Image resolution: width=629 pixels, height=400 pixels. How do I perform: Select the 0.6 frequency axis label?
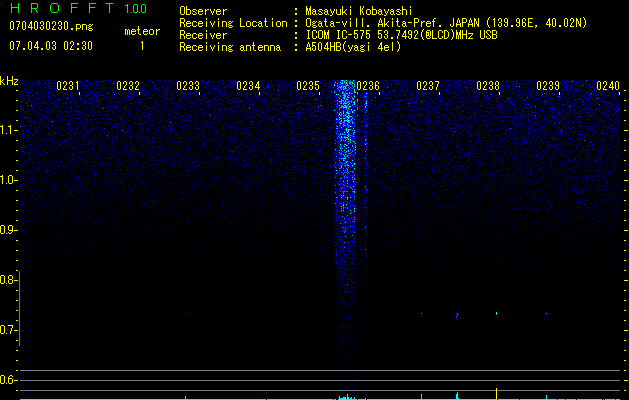coord(7,380)
